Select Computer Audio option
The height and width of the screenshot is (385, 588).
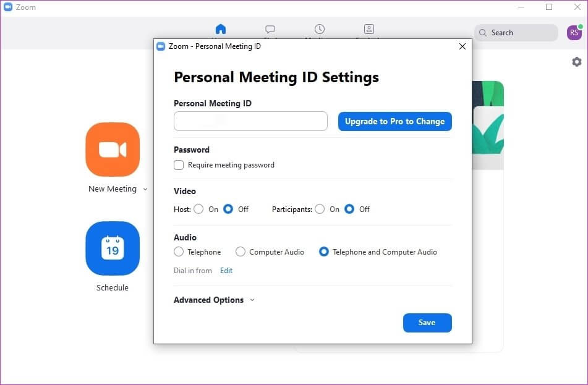coord(241,252)
